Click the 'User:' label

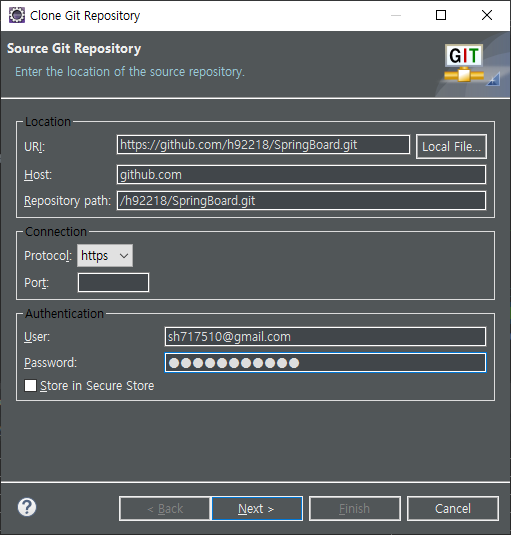pyautogui.click(x=37, y=337)
